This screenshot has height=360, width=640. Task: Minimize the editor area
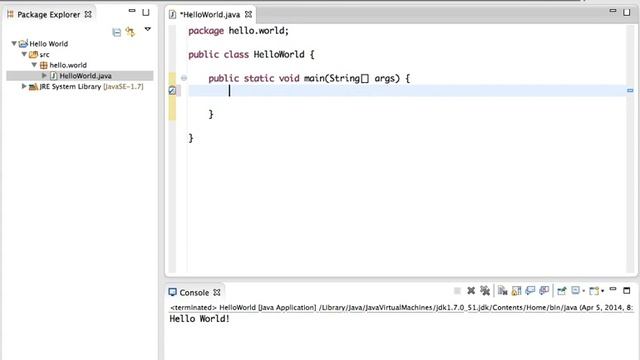(x=613, y=11)
